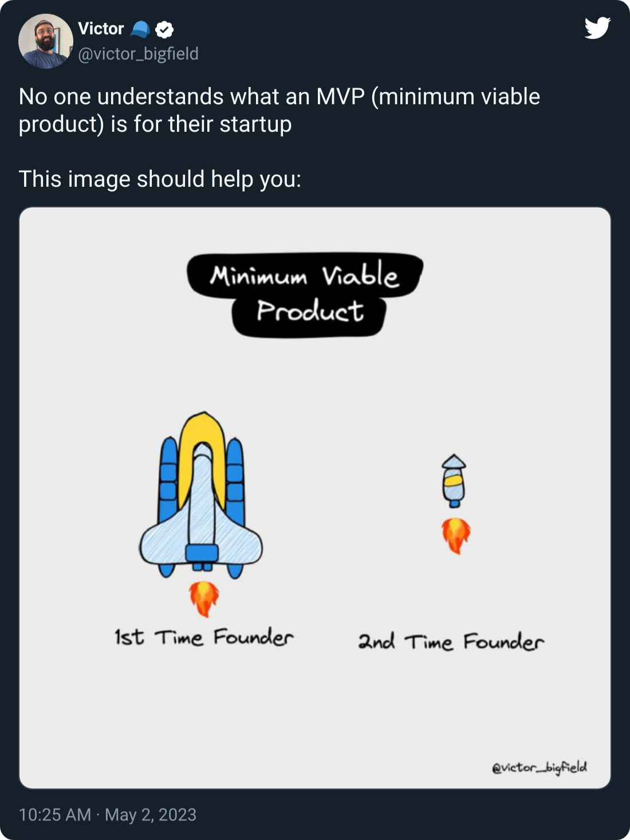Click the flame under the small rocket
This screenshot has width=630, height=840.
tap(456, 536)
